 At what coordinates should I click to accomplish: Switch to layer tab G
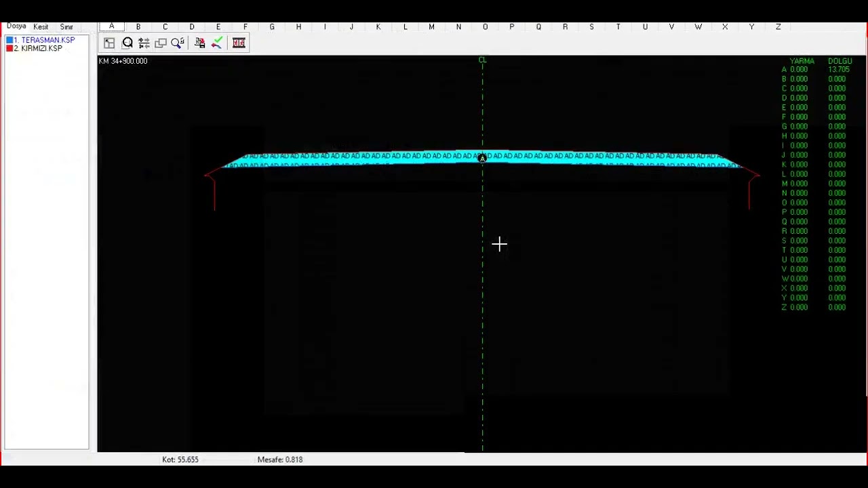tap(272, 27)
